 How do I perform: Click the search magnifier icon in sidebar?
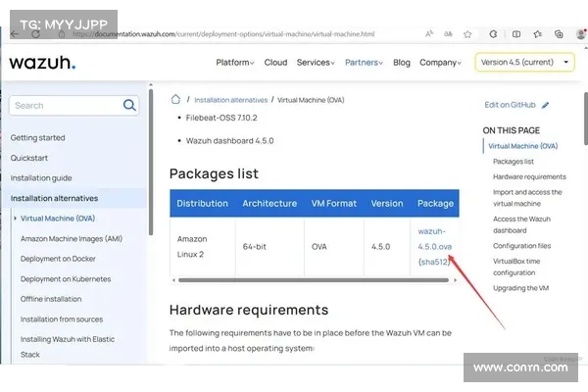click(x=129, y=106)
